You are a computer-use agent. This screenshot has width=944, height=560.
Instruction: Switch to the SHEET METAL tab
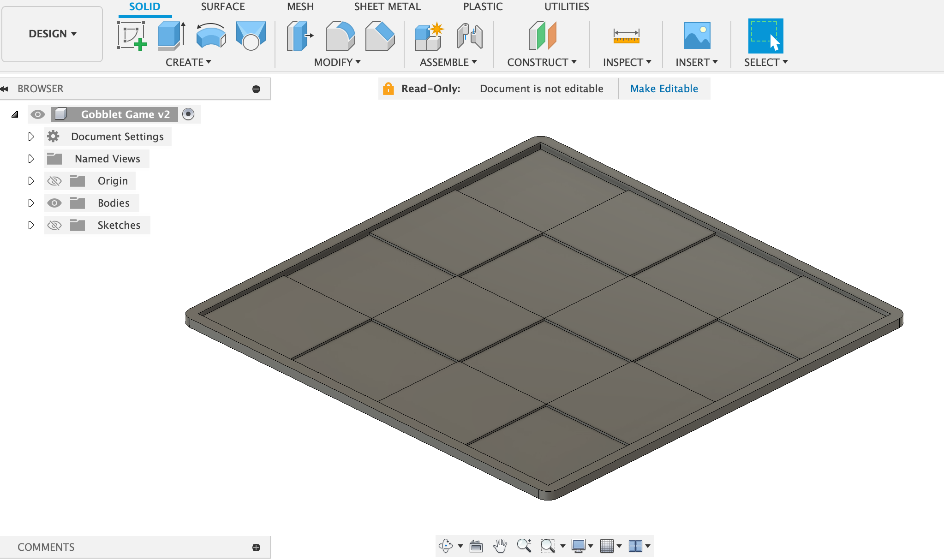388,7
